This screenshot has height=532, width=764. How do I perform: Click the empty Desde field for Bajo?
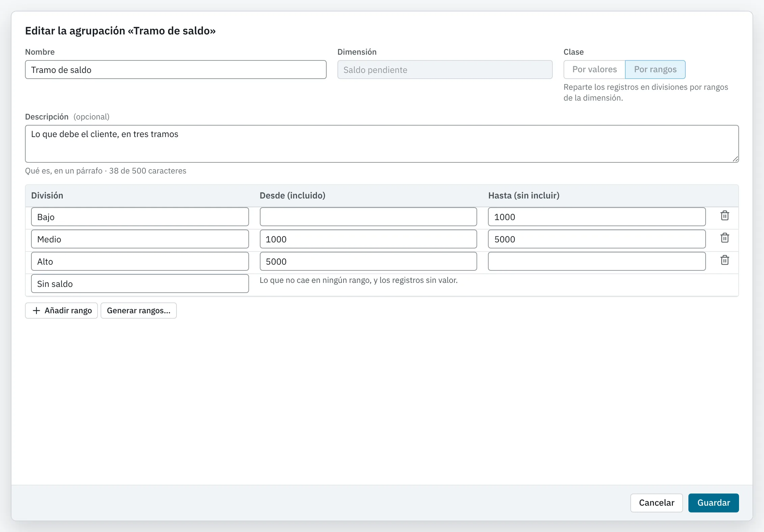pyautogui.click(x=368, y=217)
